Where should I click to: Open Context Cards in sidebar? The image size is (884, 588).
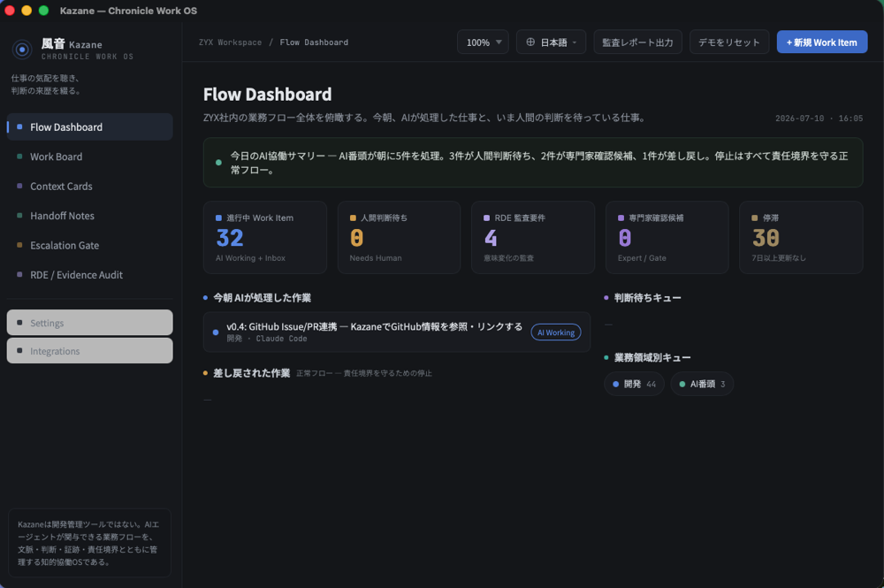point(89,186)
